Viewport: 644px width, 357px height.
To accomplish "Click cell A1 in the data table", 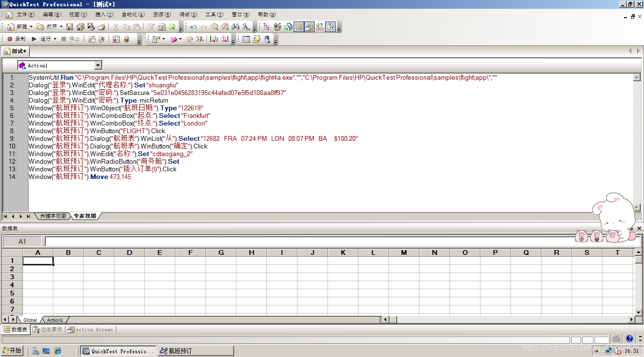I will [38, 261].
